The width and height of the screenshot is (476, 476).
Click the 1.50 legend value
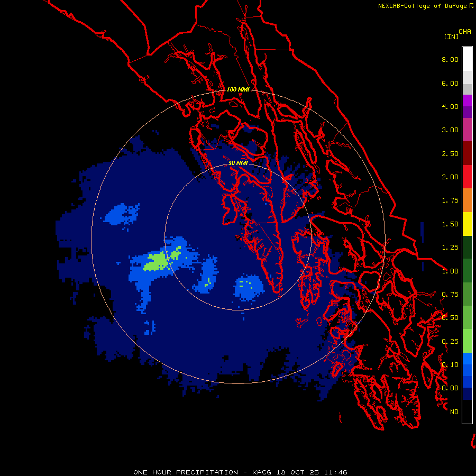(450, 224)
